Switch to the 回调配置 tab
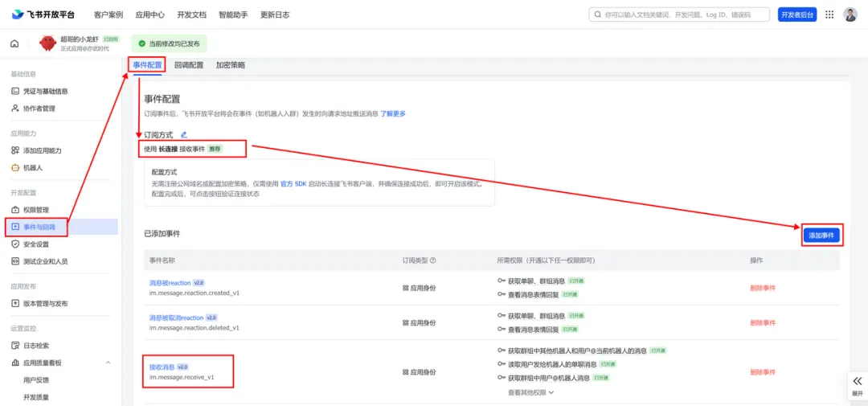 pos(189,65)
